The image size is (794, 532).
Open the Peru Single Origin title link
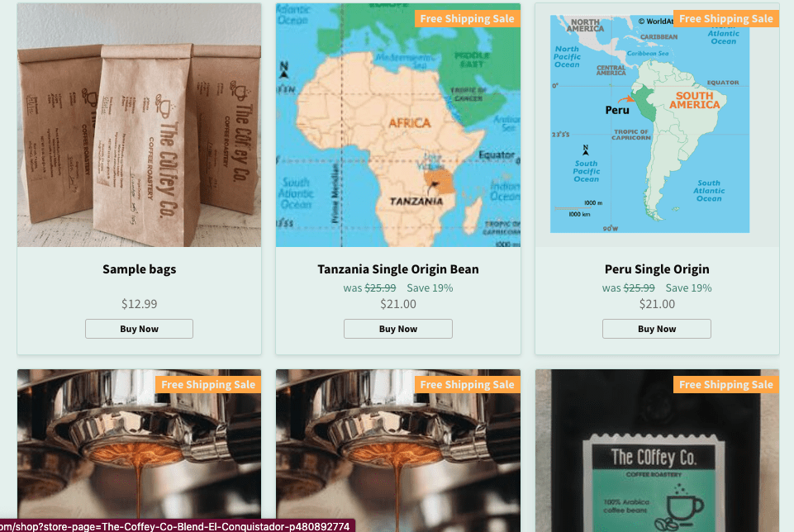click(657, 268)
